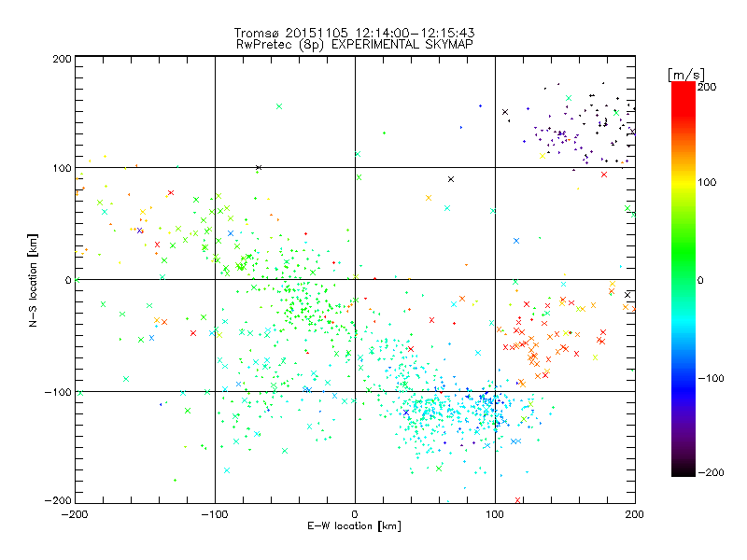Click the title line "Tromsø 20151105 12:14:00-12:15:43"

click(x=354, y=33)
